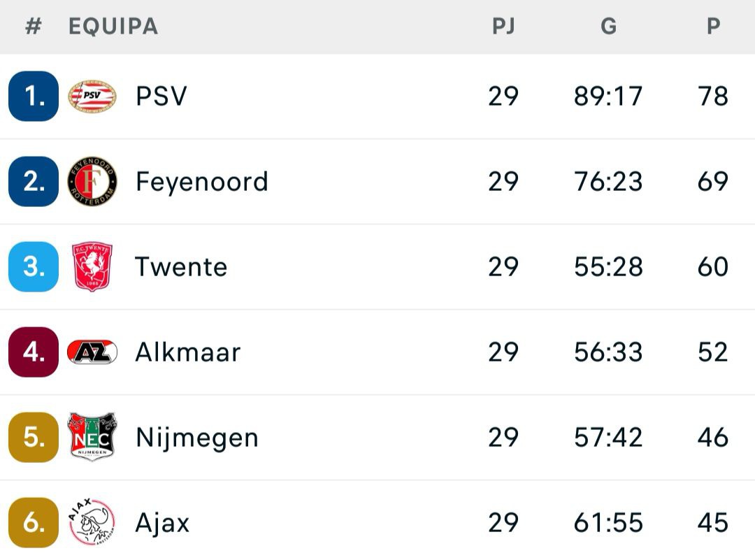
Task: Click the Feyenoord Rotterdam badge
Action: (92, 181)
